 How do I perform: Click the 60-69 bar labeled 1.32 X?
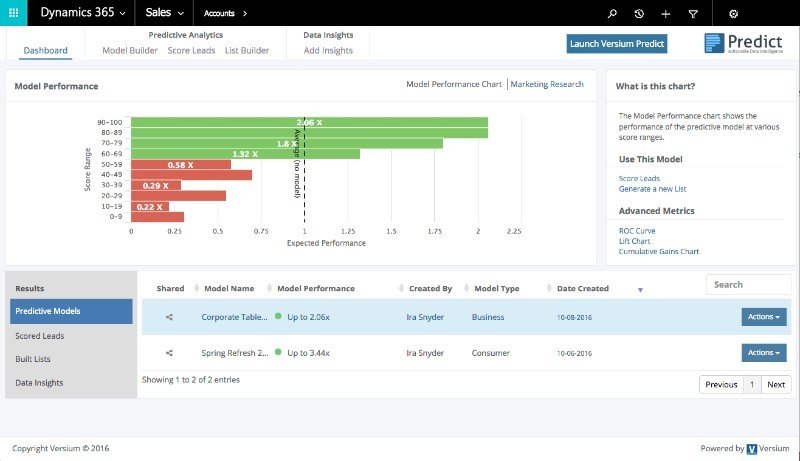(245, 154)
